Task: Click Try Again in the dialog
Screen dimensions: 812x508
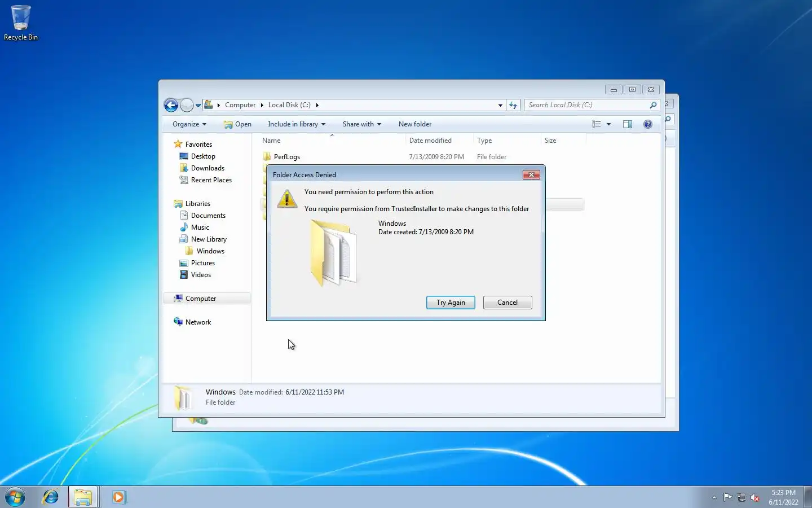Action: [x=451, y=303]
